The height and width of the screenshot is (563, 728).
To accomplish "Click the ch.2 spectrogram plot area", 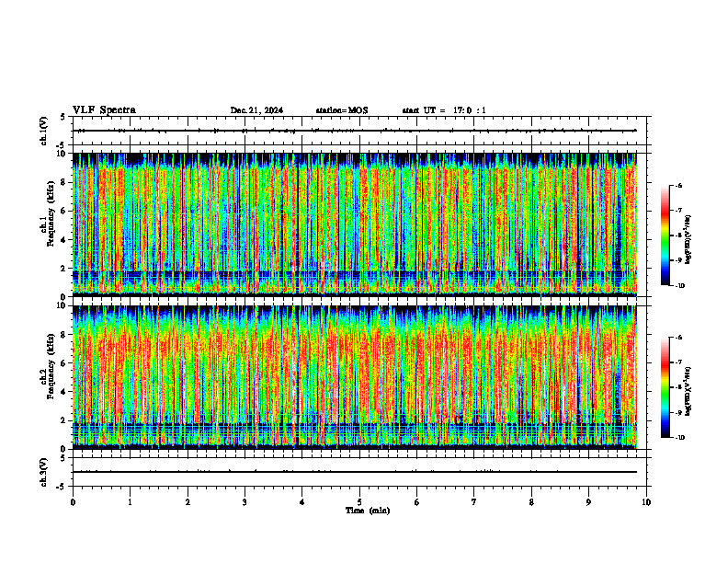I will point(355,377).
